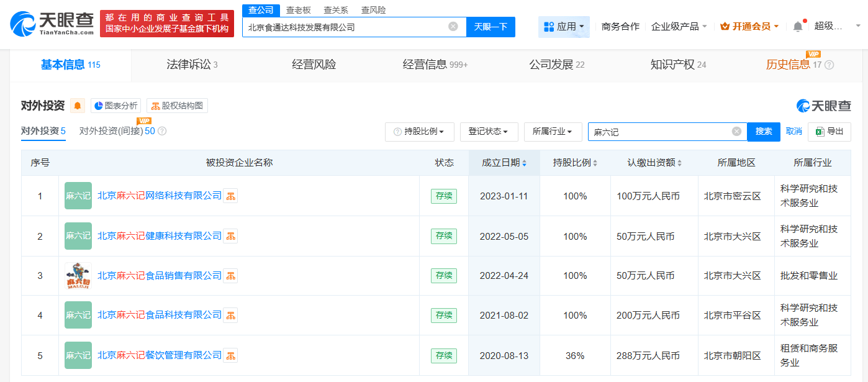Switch to the 知识产权 tab
Viewport: 868px width, 382px height.
(677, 65)
